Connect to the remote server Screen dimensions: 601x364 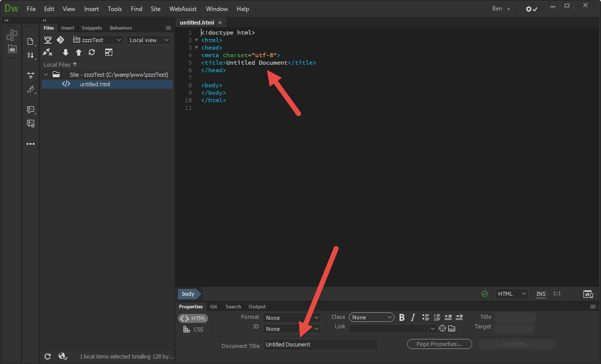(x=48, y=52)
